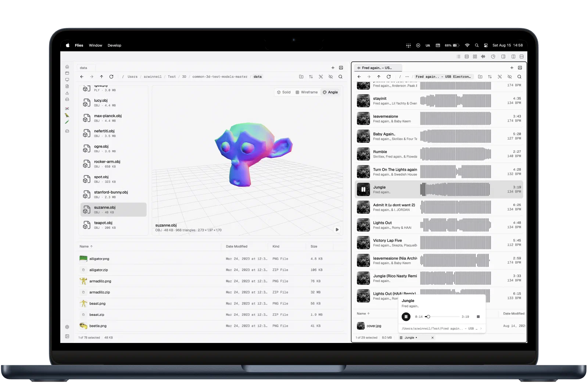This screenshot has width=588, height=383.
Task: Refresh the Fred again pane
Action: pyautogui.click(x=388, y=77)
